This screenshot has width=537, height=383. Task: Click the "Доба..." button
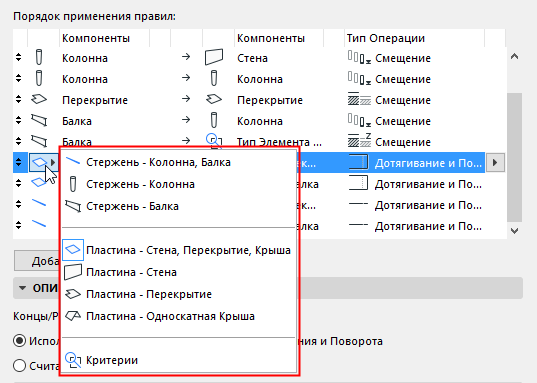coord(37,261)
